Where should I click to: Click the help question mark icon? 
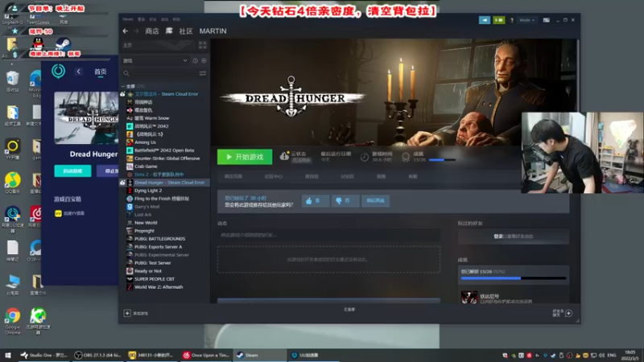[x=512, y=20]
